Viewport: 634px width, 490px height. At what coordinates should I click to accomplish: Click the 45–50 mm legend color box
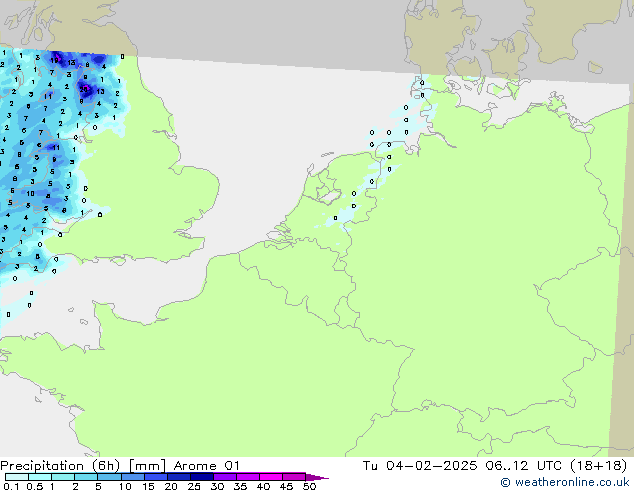click(x=294, y=477)
